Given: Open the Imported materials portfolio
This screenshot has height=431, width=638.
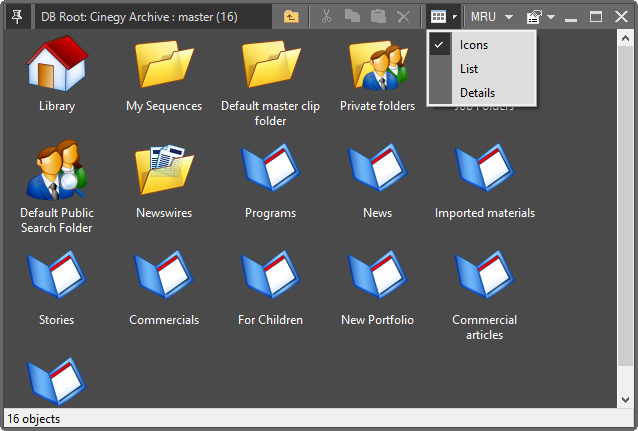Looking at the screenshot, I should coord(484,172).
